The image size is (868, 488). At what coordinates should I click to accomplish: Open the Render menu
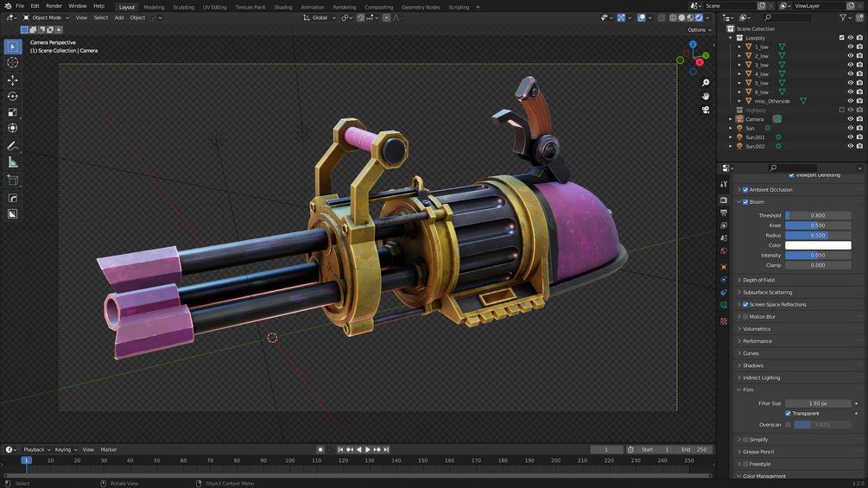(x=54, y=6)
